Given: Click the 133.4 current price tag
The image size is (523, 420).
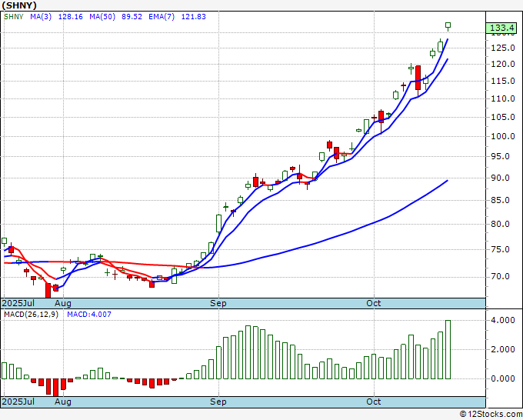Looking at the screenshot, I should 501,28.
